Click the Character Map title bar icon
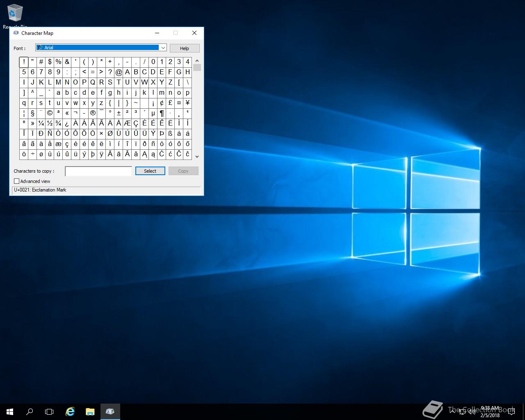This screenshot has height=420, width=525. point(16,33)
